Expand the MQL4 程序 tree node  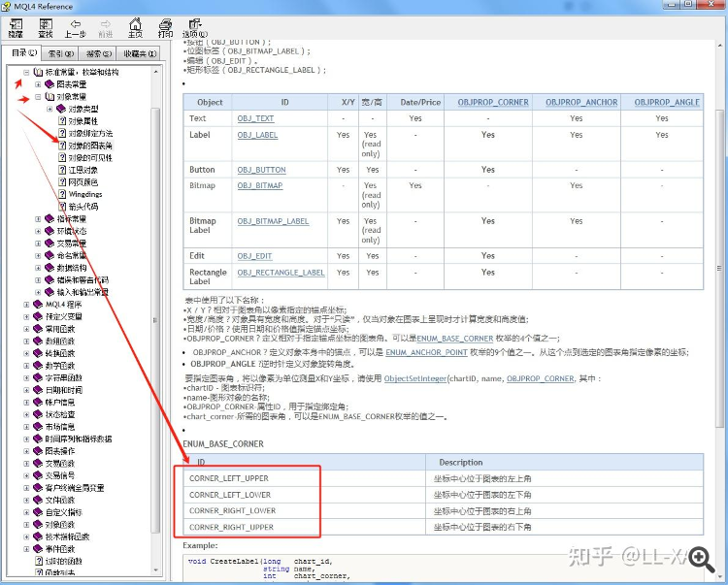click(x=26, y=305)
